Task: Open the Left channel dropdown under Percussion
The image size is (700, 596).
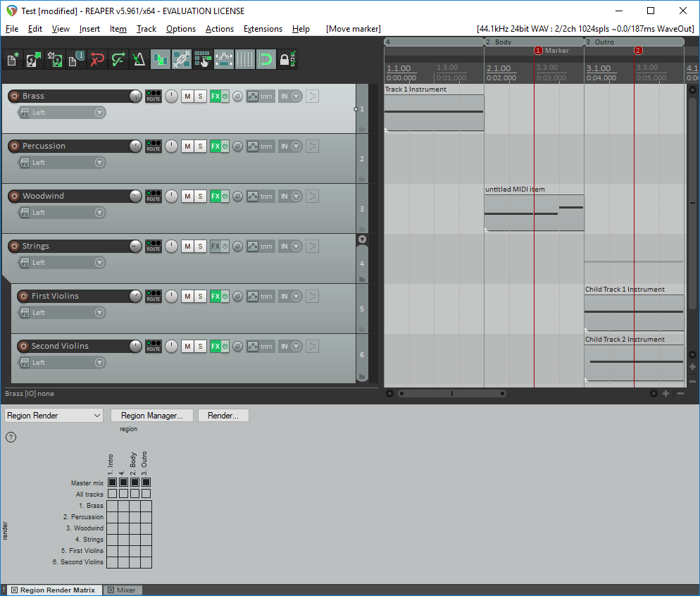Action: click(99, 162)
